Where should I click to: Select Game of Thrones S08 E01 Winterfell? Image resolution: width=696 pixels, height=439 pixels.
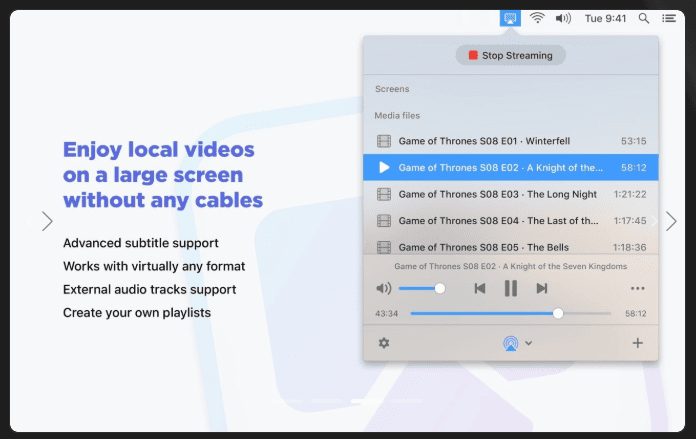510,141
